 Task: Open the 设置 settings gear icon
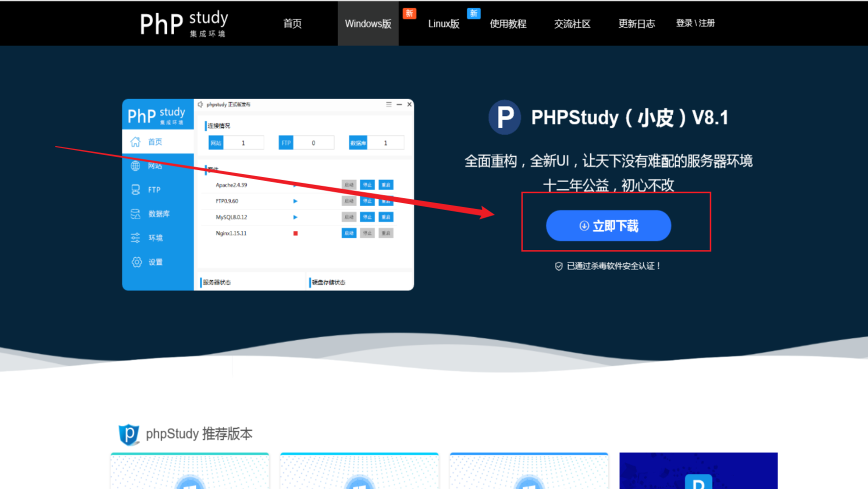coord(136,262)
